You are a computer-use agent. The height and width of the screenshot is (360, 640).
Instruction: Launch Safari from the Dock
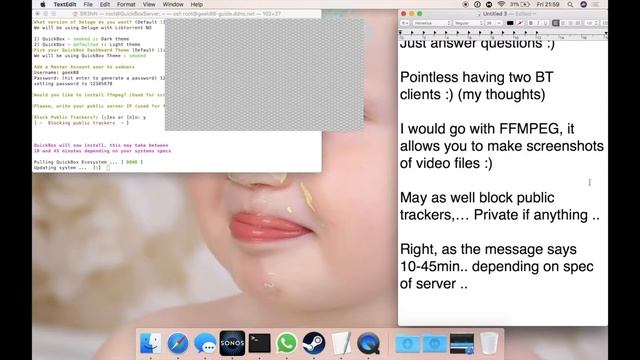point(178,343)
